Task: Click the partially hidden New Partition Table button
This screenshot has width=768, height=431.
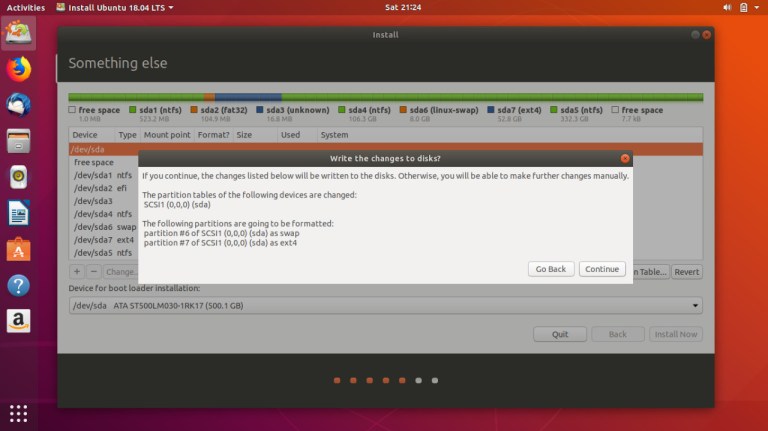Action: click(651, 272)
